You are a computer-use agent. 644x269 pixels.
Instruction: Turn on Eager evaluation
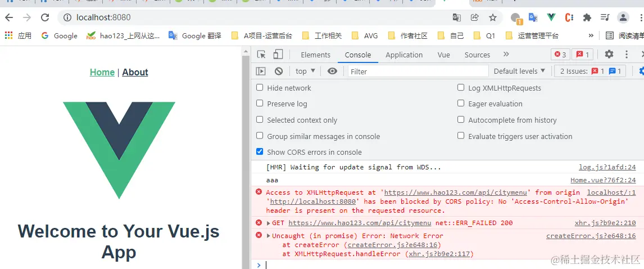pos(461,104)
